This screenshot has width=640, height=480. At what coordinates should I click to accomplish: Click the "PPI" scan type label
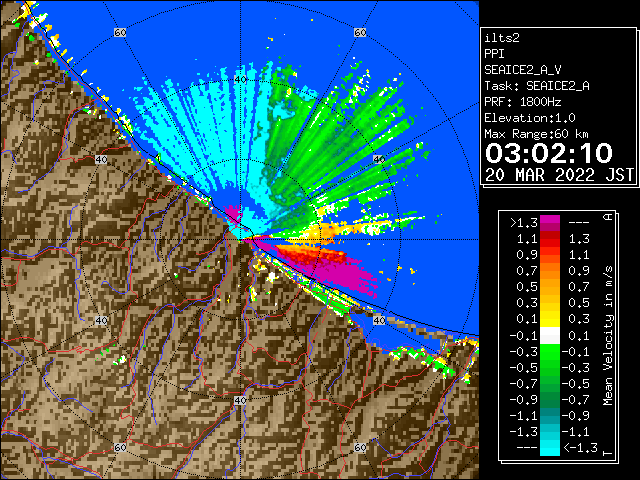494,54
